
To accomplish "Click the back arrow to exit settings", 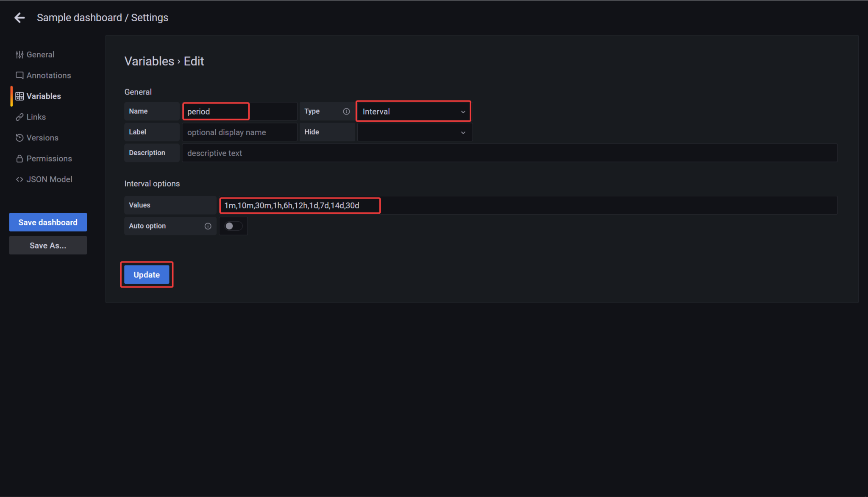I will [19, 17].
